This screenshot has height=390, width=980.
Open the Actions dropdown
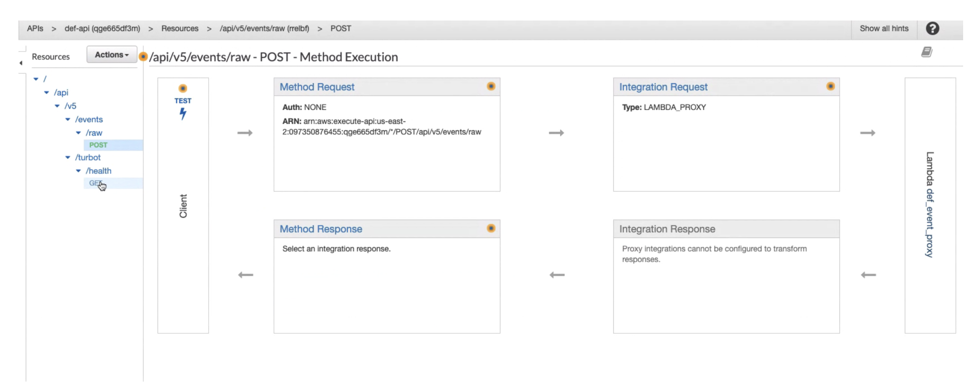coord(111,54)
